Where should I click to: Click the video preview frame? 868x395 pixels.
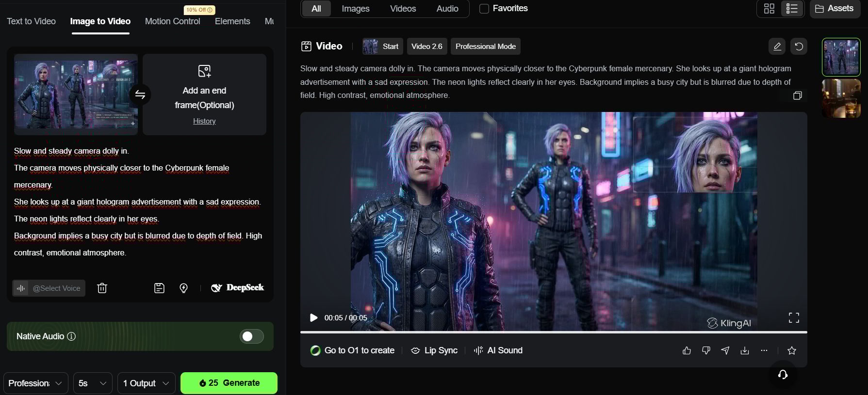click(x=554, y=221)
